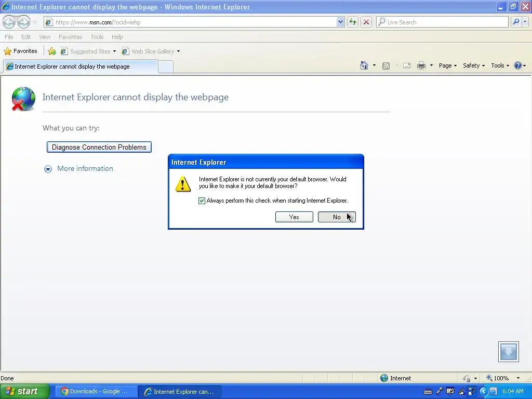This screenshot has width=532, height=399.
Task: Open the Print dropdown arrow
Action: (431, 65)
